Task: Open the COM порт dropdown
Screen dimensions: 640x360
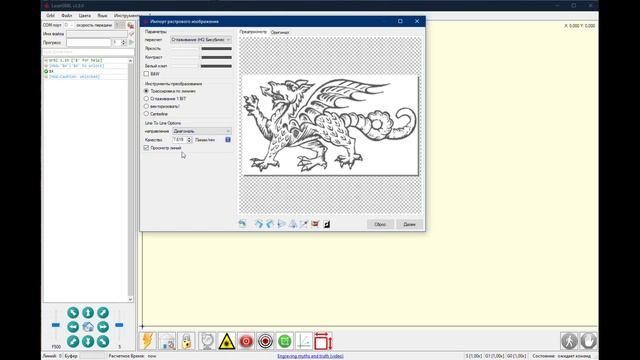Action: pyautogui.click(x=69, y=25)
